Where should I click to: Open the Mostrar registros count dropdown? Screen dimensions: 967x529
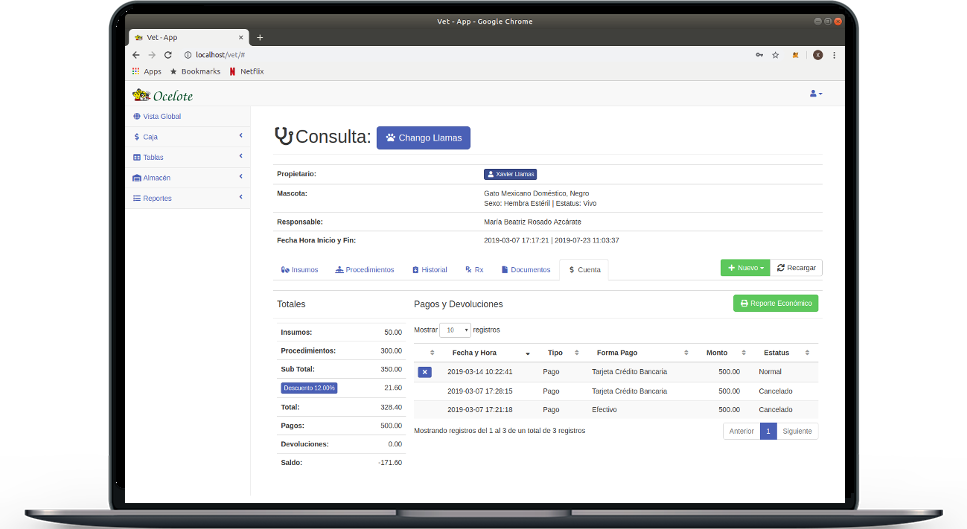[x=457, y=330]
